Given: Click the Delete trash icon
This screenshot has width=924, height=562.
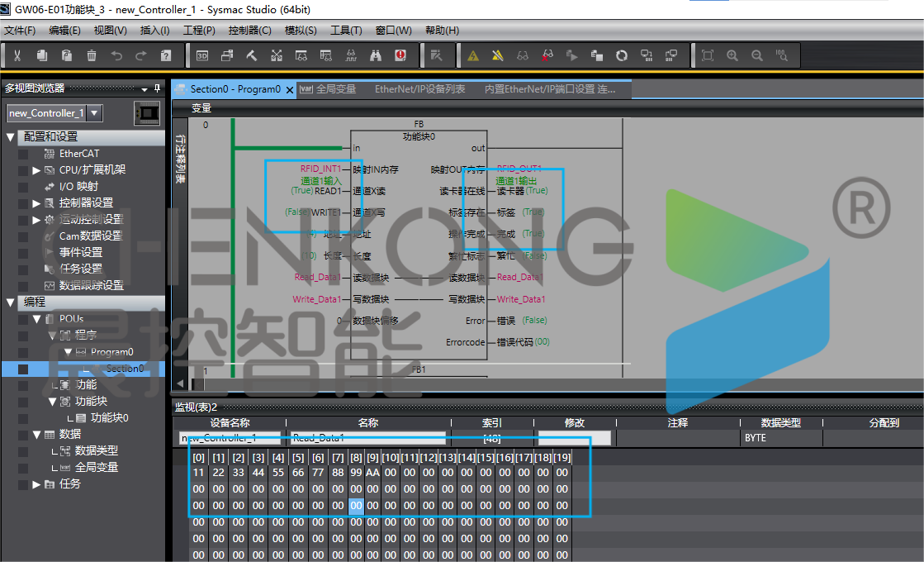Looking at the screenshot, I should [92, 55].
